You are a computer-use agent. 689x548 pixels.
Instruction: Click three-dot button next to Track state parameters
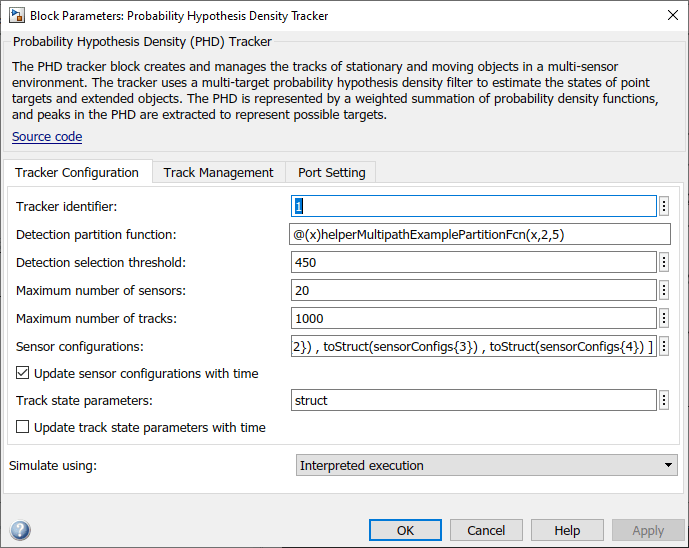[664, 400]
